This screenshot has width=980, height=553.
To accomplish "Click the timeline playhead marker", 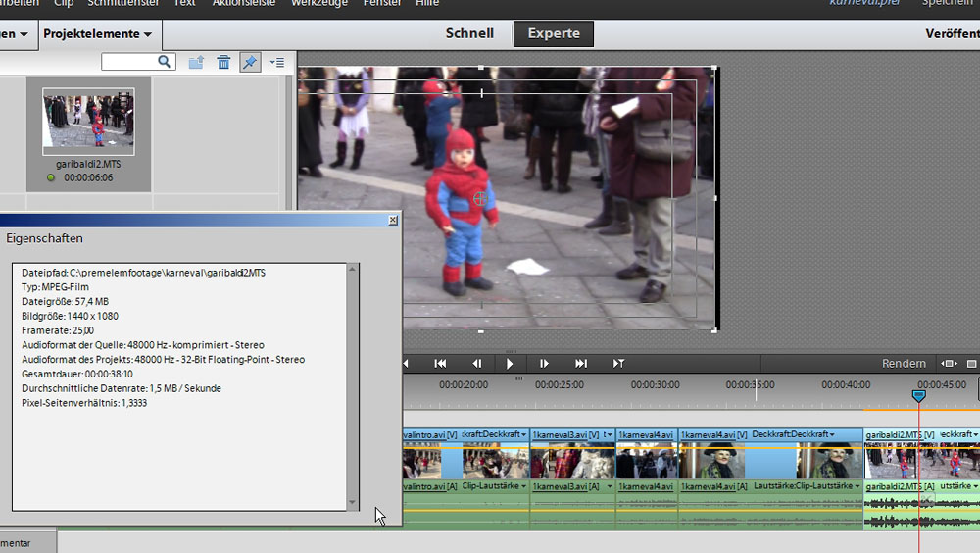I will click(x=918, y=395).
